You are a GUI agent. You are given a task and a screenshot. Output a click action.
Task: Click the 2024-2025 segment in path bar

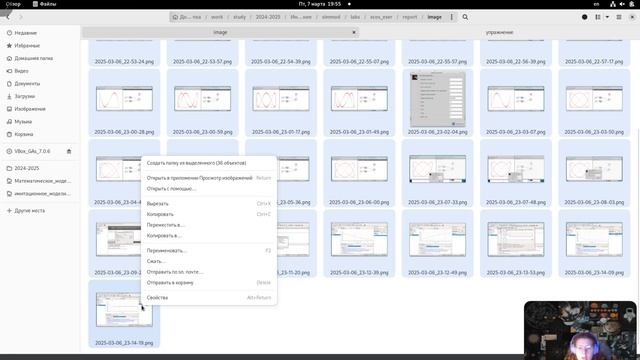pos(268,17)
